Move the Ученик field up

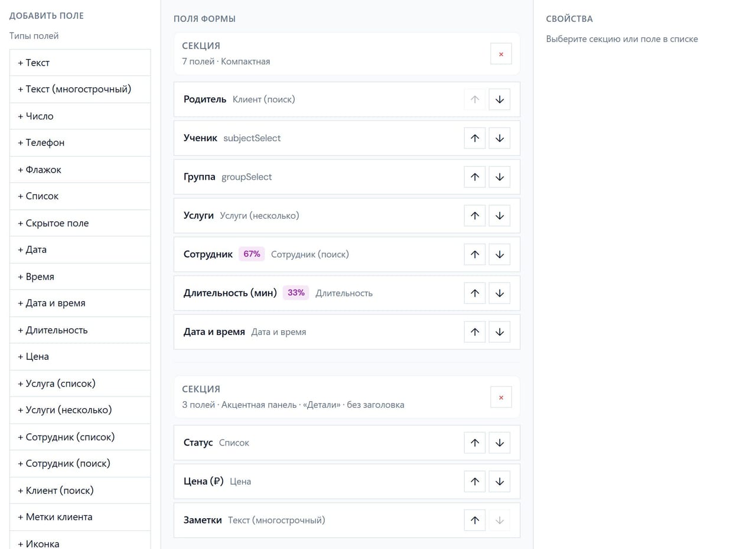click(475, 138)
